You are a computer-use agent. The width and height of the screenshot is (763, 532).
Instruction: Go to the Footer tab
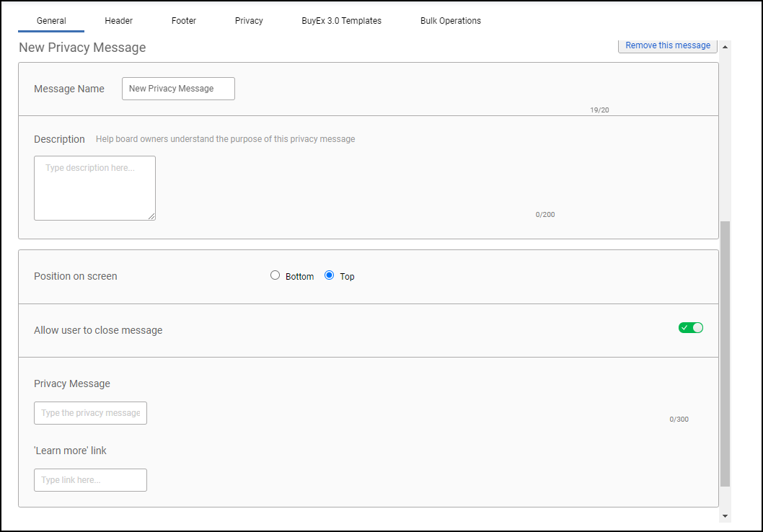pyautogui.click(x=184, y=21)
